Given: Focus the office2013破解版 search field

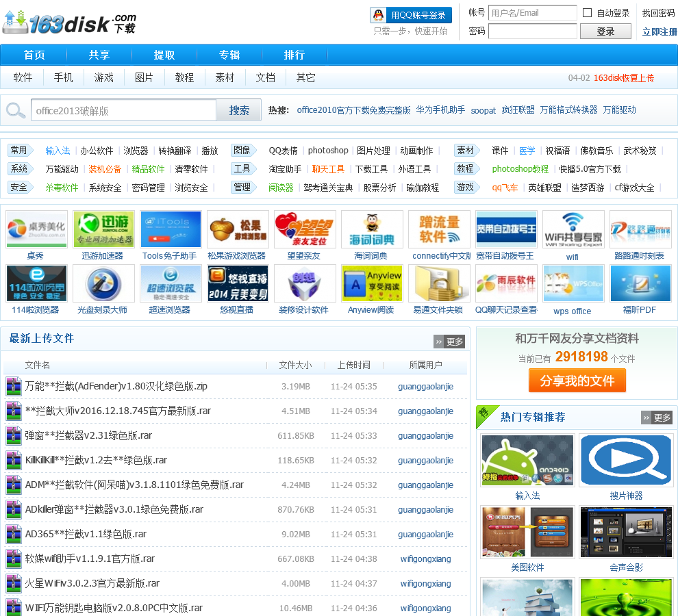Looking at the screenshot, I should click(x=123, y=110).
